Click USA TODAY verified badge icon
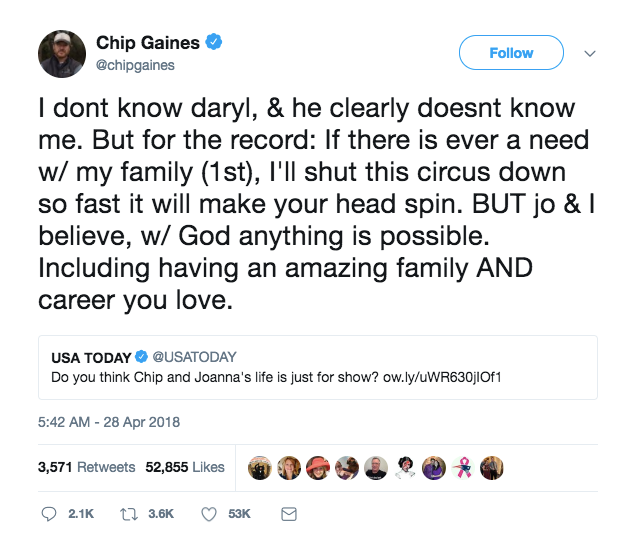 click(x=141, y=357)
